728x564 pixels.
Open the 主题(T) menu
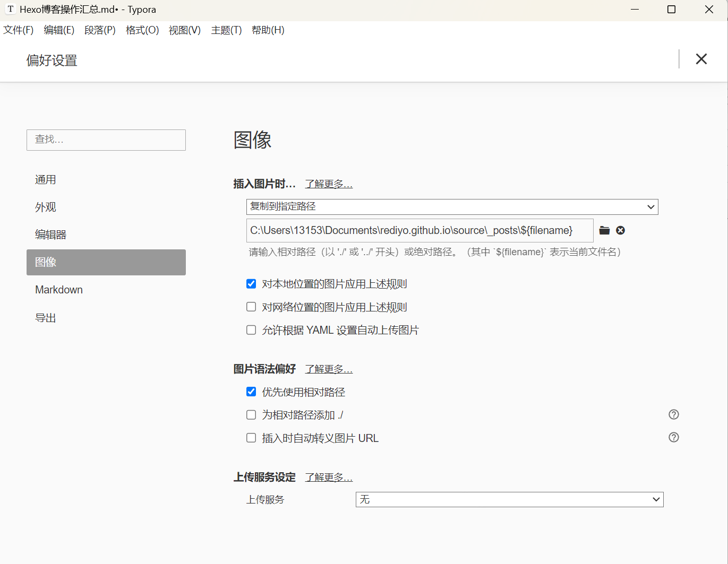(226, 30)
